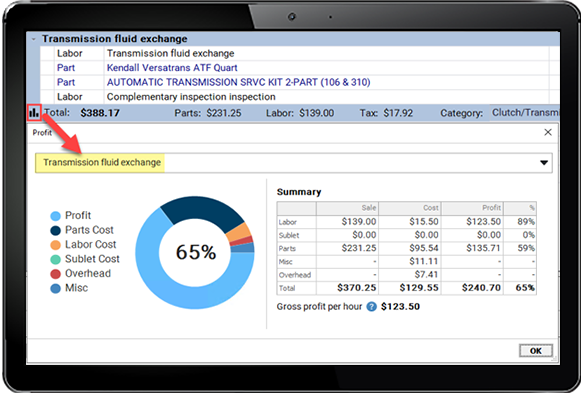Collapse the Transmission fluid exchange job header

pyautogui.click(x=34, y=39)
